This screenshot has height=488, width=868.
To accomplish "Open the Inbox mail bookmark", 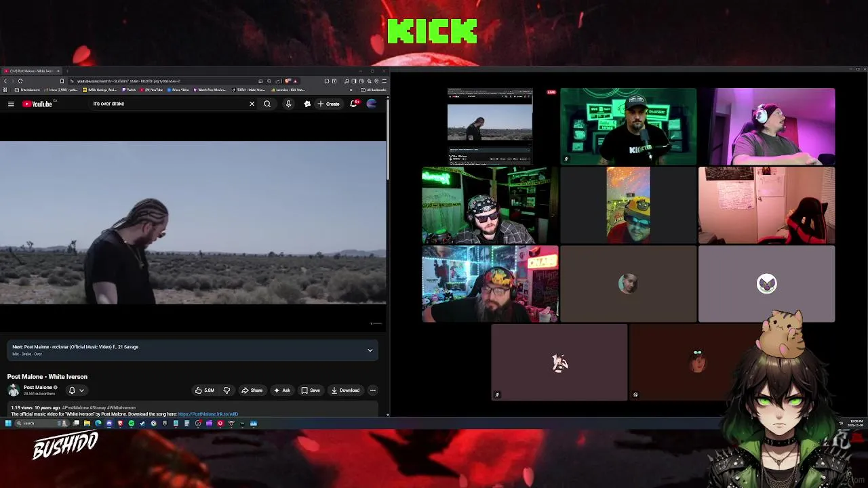I will click(x=62, y=89).
